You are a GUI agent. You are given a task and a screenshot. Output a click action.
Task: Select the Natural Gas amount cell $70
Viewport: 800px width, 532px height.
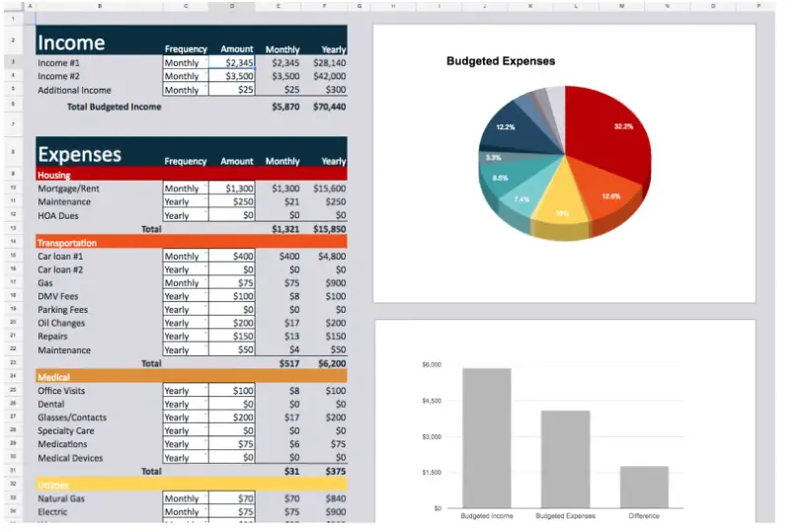point(232,498)
